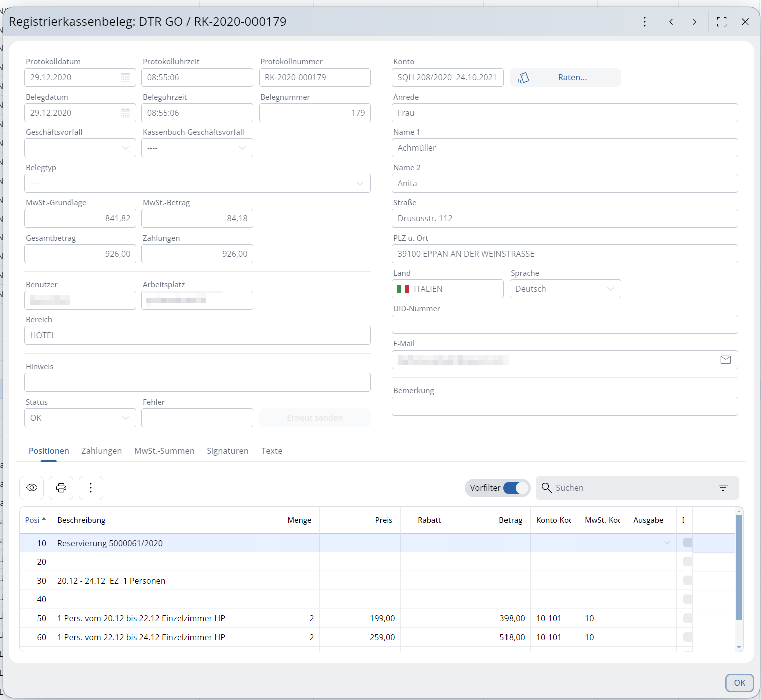
Task: Toggle the Vorfilter switch off
Action: (516, 488)
